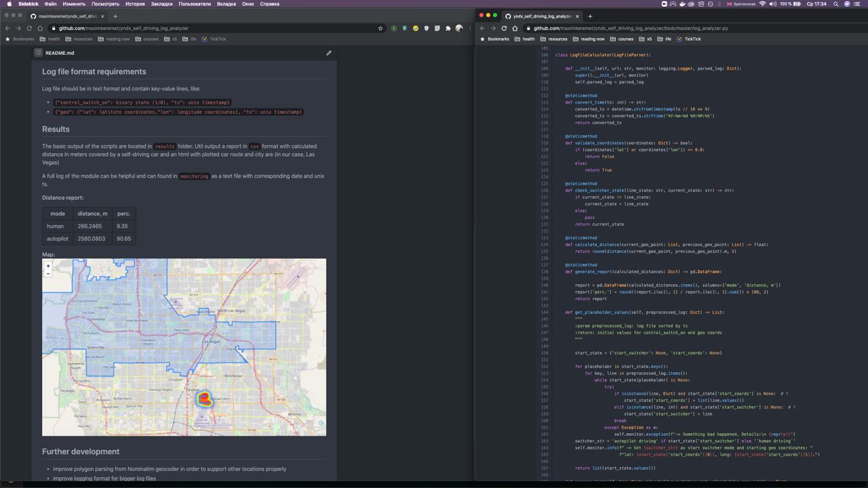Open the Extensions puzzle icon in left browser
The height and width of the screenshot is (488, 868).
point(448,28)
